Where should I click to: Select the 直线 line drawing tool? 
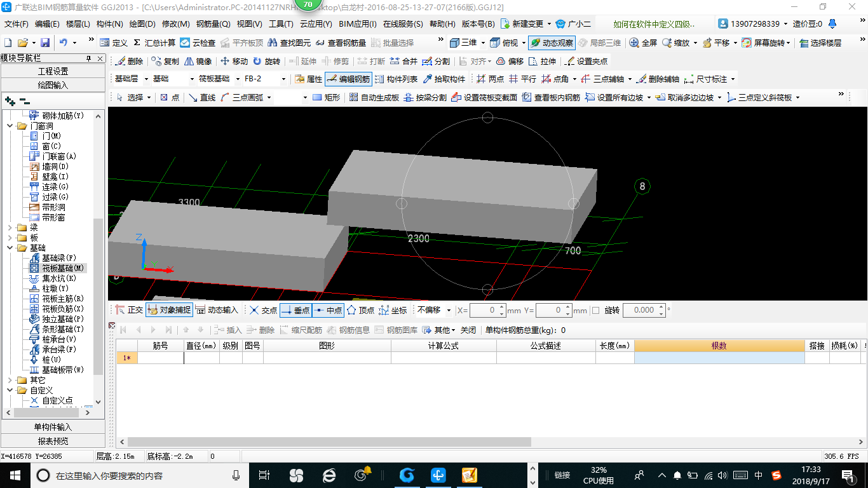[203, 97]
